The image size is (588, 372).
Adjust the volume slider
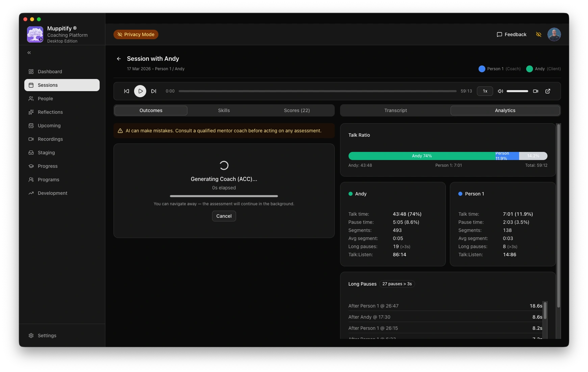[x=517, y=91]
